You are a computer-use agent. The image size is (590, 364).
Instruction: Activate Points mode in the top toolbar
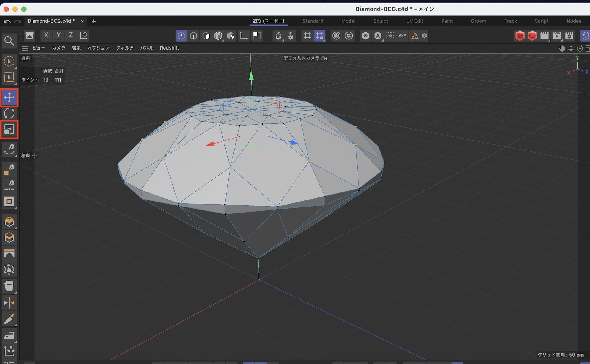coord(181,36)
